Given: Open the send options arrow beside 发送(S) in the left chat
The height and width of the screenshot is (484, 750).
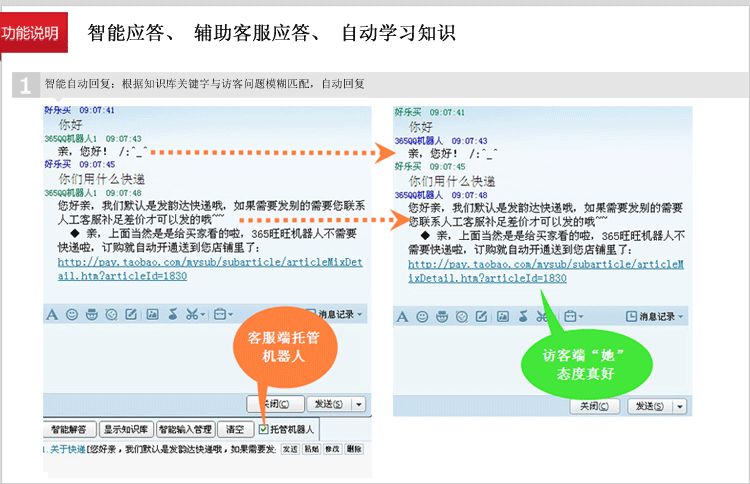Looking at the screenshot, I should [x=359, y=405].
